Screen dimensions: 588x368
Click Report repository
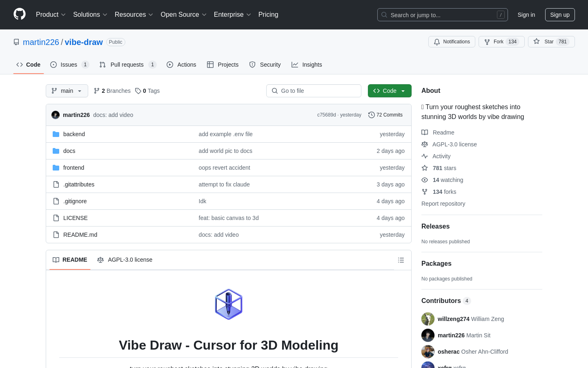tap(443, 204)
